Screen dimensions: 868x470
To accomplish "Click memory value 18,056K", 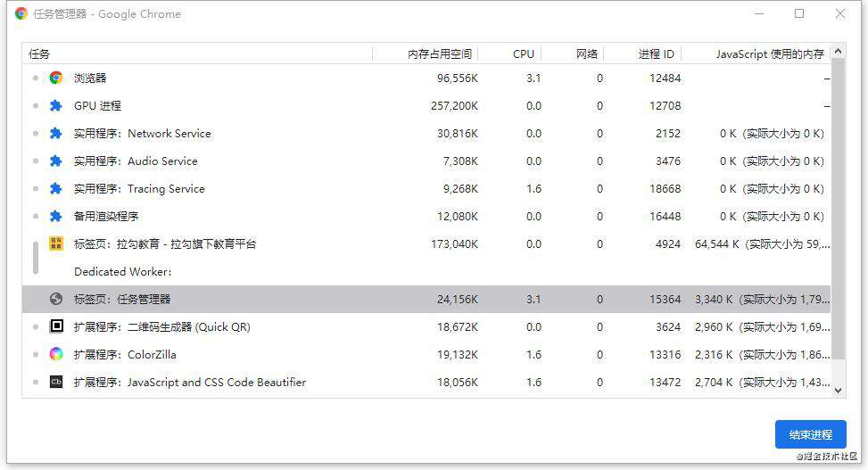I will pyautogui.click(x=458, y=383).
